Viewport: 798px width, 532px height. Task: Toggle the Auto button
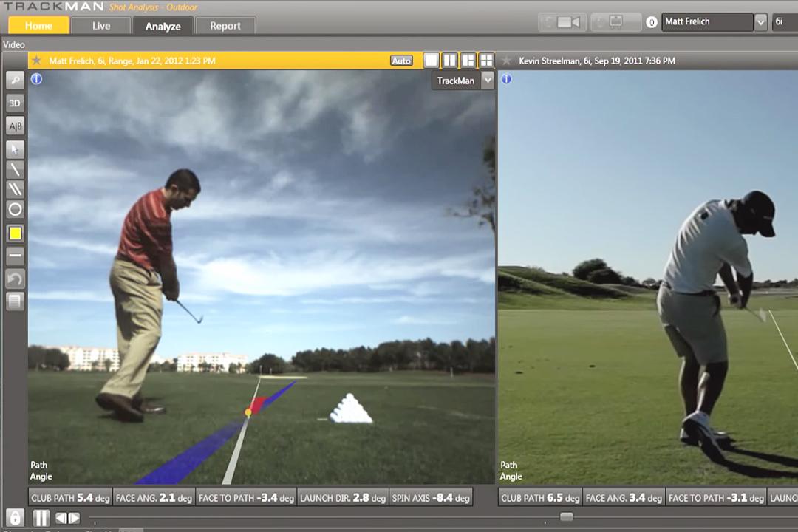click(x=401, y=61)
